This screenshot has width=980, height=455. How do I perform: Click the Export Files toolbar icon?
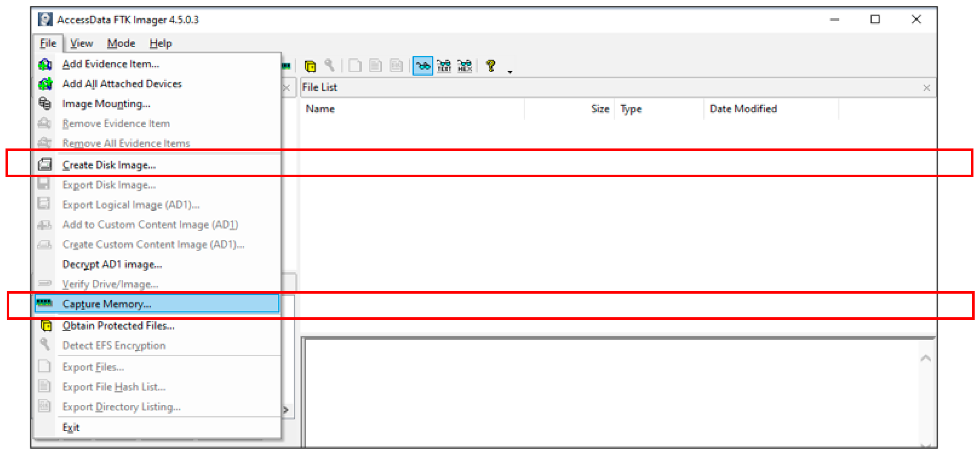[x=355, y=66]
